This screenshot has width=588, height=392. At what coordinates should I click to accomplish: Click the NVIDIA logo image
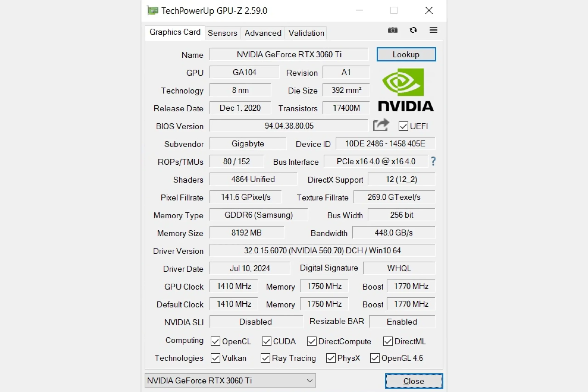[x=405, y=90]
